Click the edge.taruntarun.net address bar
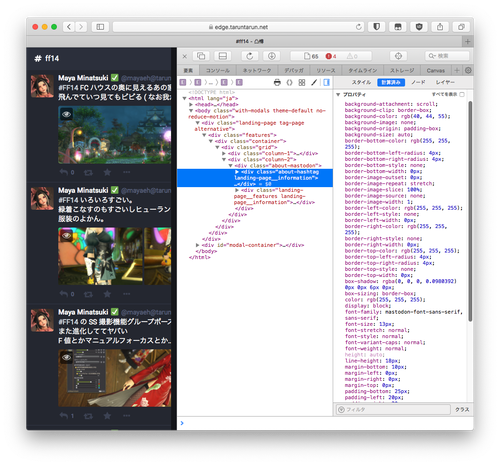Viewport: 500px width, 465px height. tap(238, 27)
